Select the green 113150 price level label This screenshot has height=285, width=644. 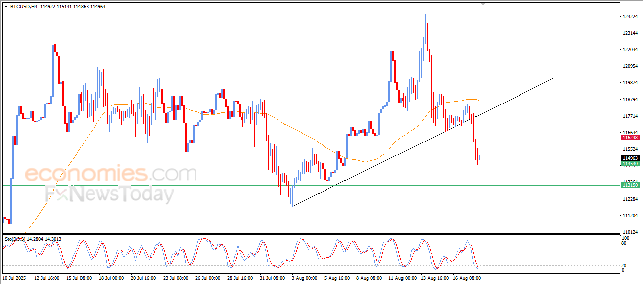tap(630, 185)
